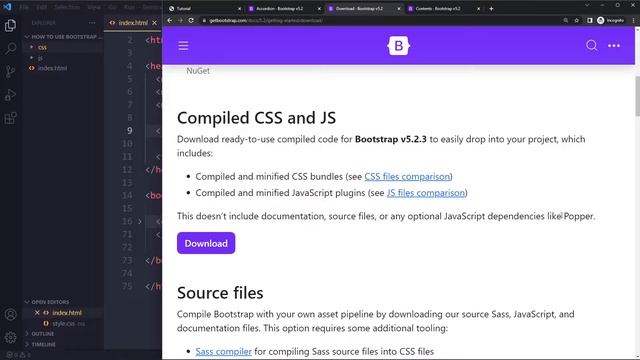Open the Sass compiler link

pos(223,351)
